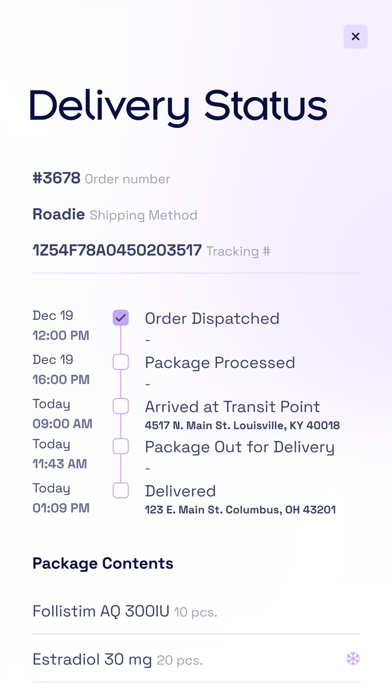Open the Louisville transit point address
Screen dimensions: 392x696
(242, 425)
